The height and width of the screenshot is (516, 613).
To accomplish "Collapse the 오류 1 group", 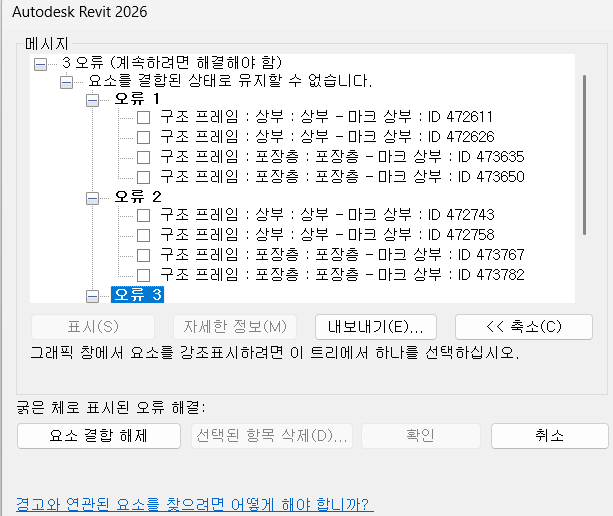I will point(93,100).
